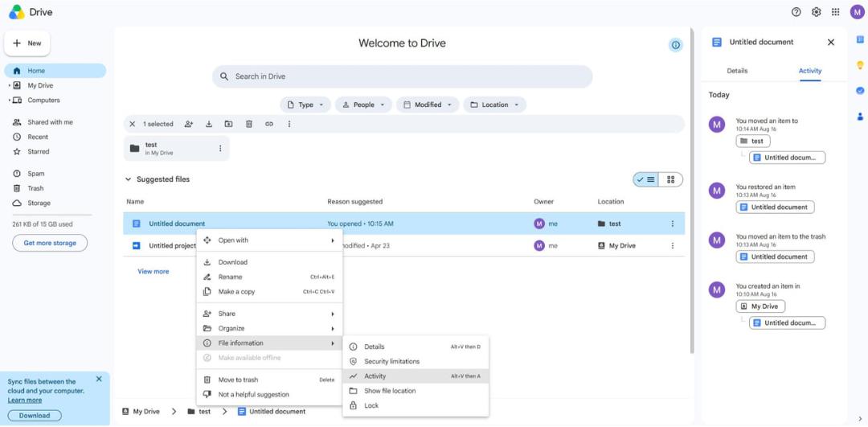
Task: Open three-dot menu for Untitled project row
Action: [673, 246]
